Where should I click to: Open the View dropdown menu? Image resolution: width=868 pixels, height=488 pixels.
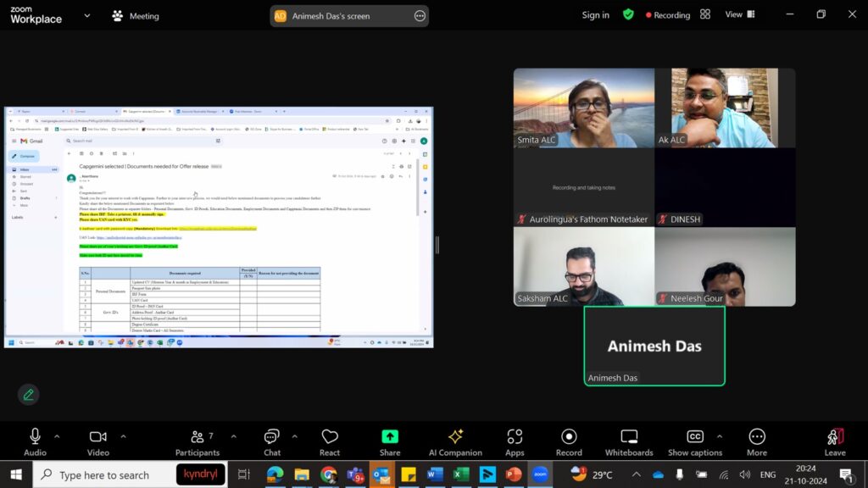tap(738, 14)
